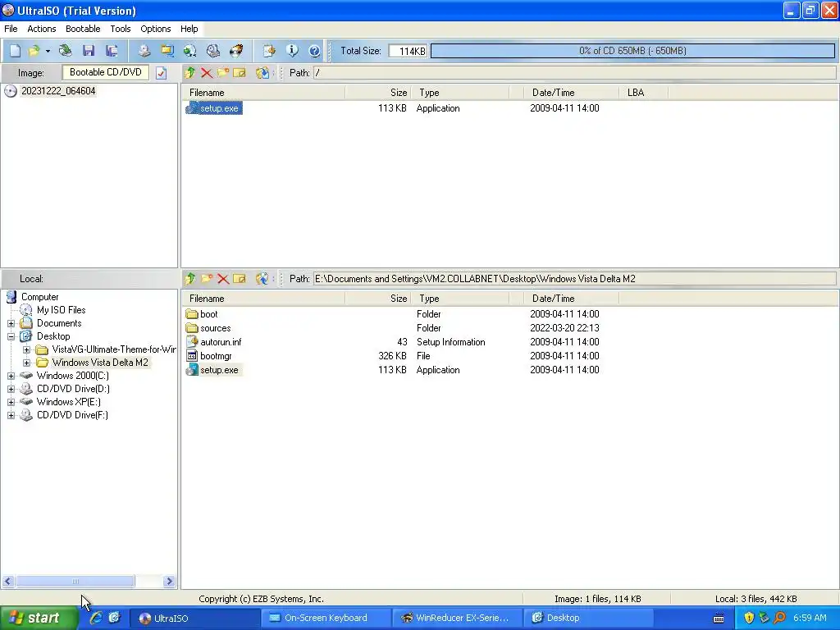This screenshot has width=840, height=630.
Task: Select the boot folder in local list
Action: [x=209, y=314]
